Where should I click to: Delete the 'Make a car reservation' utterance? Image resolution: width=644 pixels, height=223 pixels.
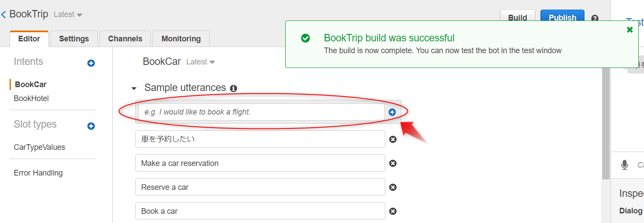click(x=393, y=163)
